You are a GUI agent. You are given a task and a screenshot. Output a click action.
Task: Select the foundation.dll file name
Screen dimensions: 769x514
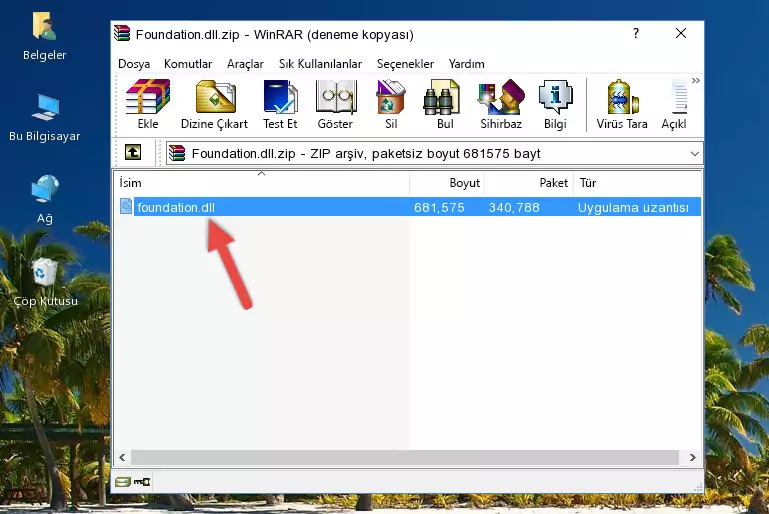click(x=176, y=207)
